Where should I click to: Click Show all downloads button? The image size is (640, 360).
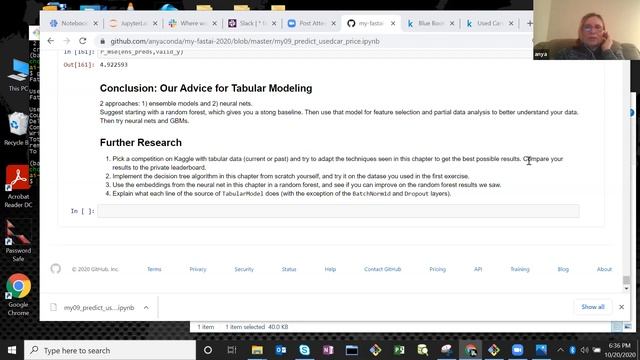[x=593, y=307]
